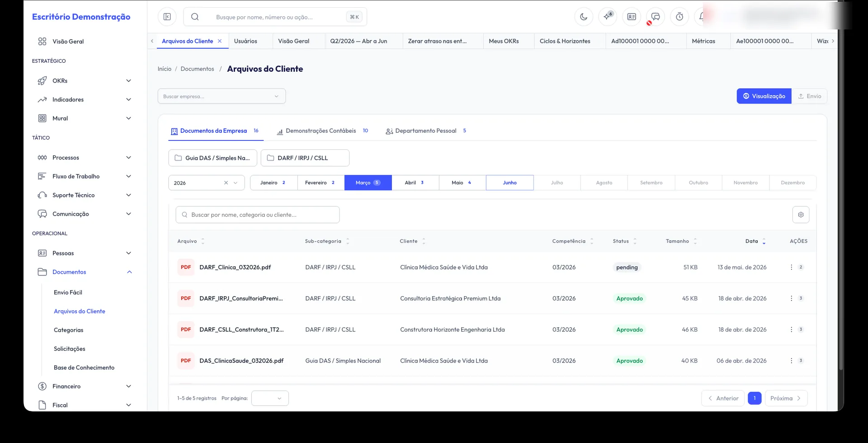The width and height of the screenshot is (868, 443).
Task: Click Buscar por nome, categoria ou cliente field
Action: (x=258, y=215)
